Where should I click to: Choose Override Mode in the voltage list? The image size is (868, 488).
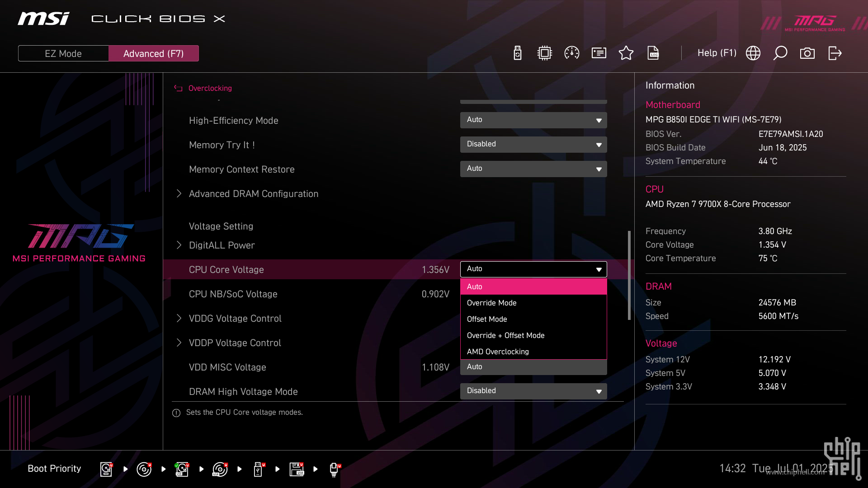tap(533, 303)
